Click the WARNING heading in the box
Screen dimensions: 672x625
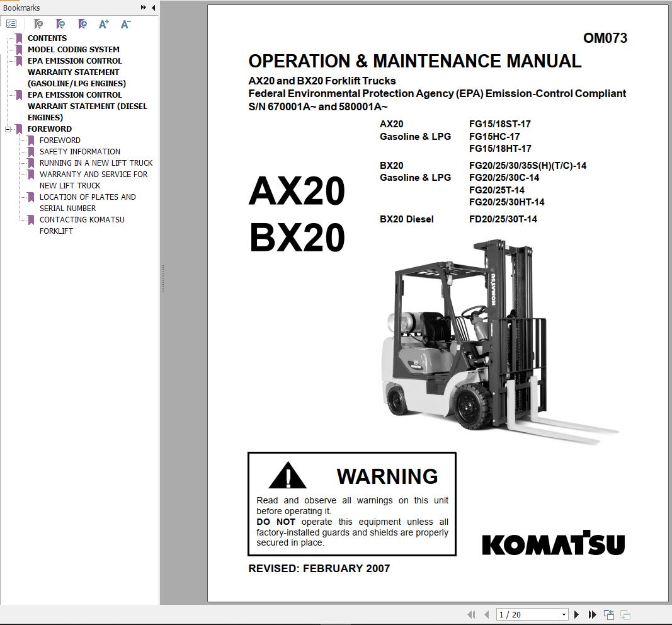point(387,476)
